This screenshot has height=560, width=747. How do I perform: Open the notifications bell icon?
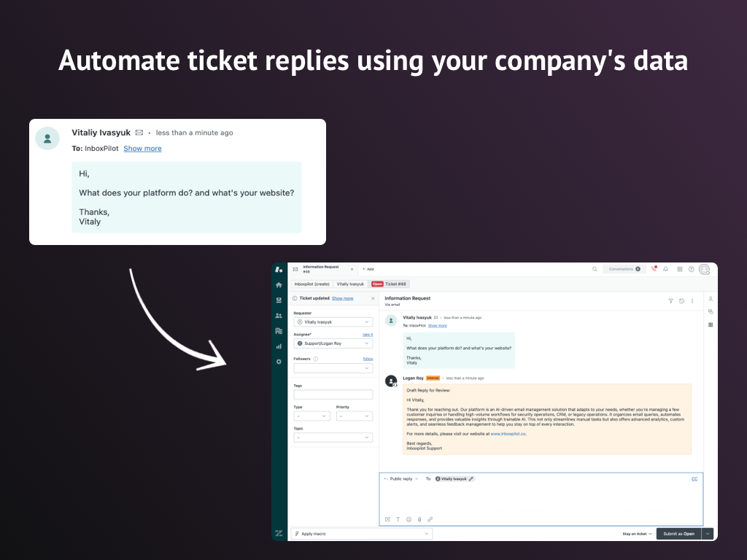pos(666,269)
